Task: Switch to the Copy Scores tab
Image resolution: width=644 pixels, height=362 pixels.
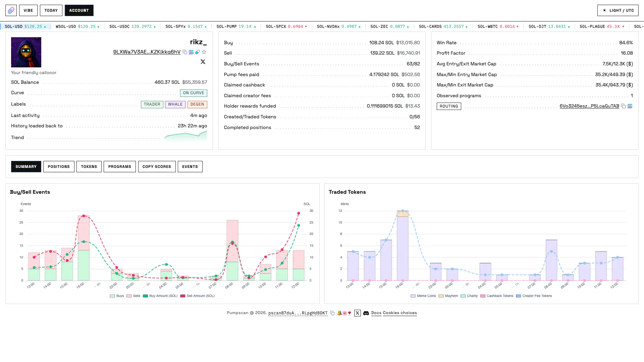Action: pos(157,167)
